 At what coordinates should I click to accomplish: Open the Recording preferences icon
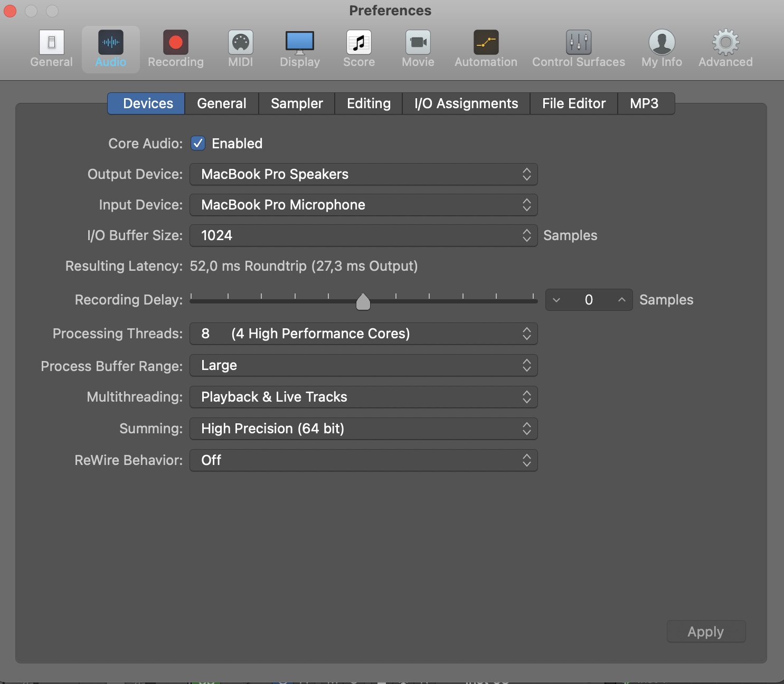[176, 42]
